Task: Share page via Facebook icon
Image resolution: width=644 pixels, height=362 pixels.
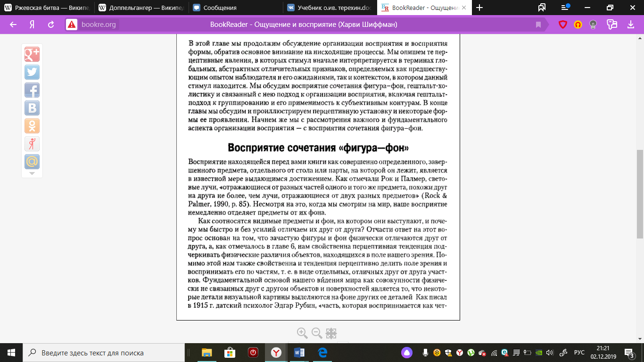Action: pos(32,90)
